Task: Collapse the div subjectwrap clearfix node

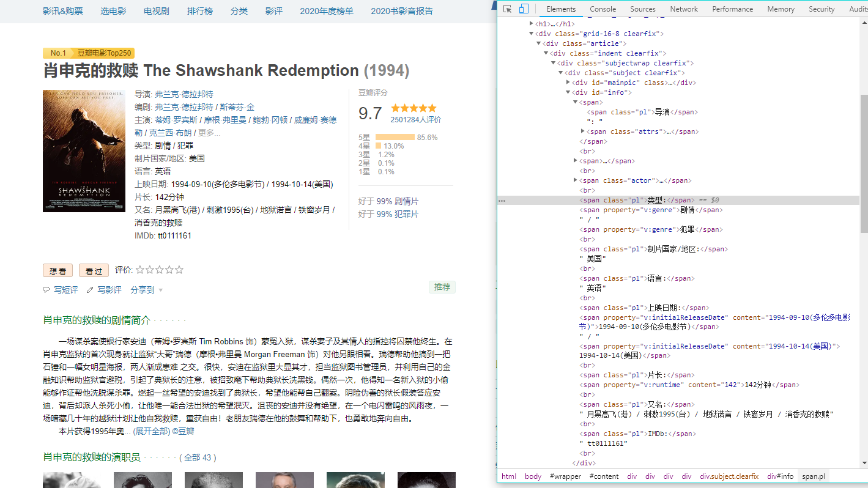Action: pos(554,63)
